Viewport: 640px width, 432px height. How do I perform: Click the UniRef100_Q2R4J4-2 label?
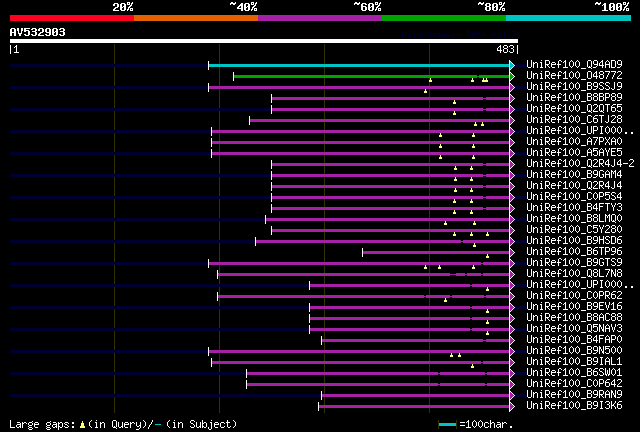tap(580, 163)
